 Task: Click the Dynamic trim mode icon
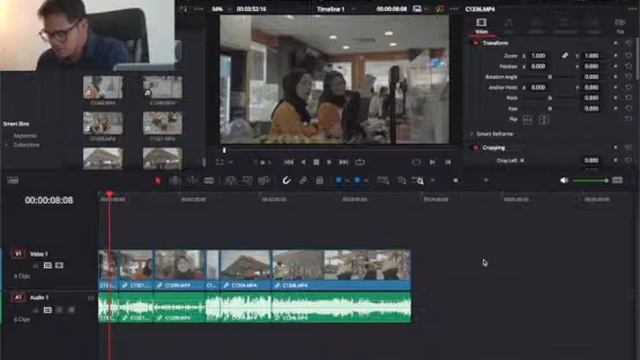tap(192, 180)
